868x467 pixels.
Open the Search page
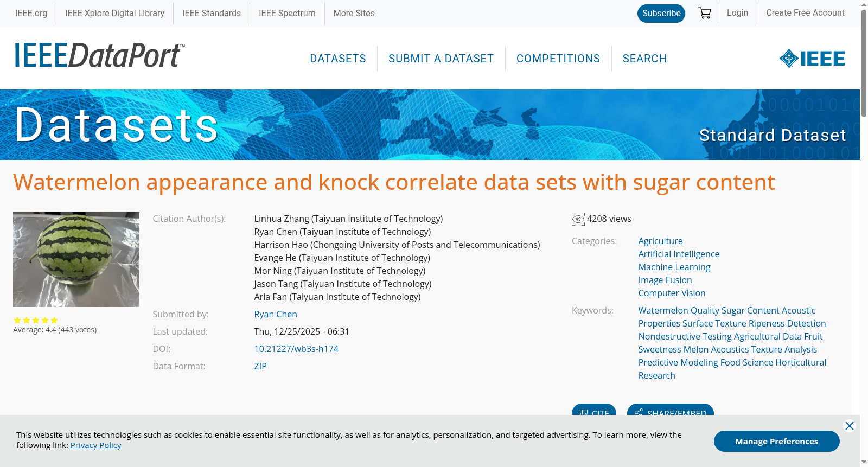tap(644, 59)
